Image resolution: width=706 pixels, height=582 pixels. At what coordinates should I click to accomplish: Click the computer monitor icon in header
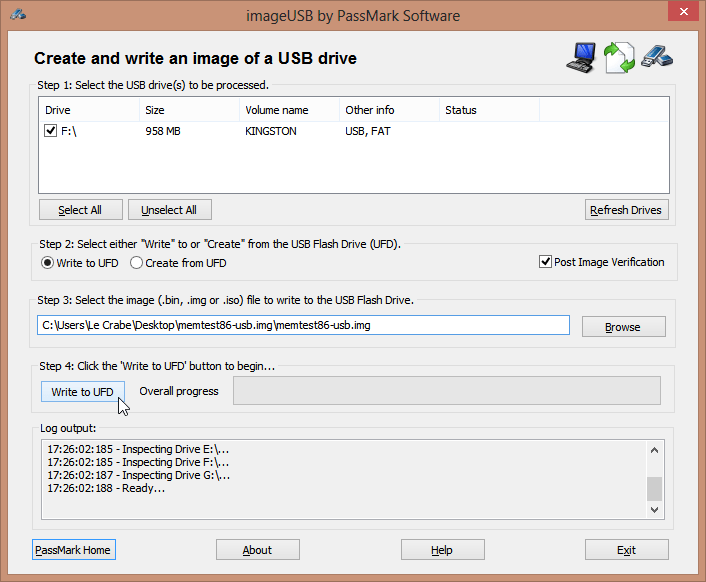[581, 58]
